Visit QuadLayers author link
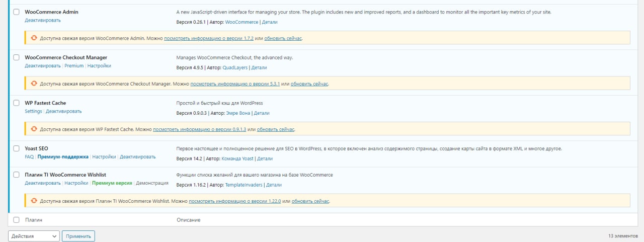Screen dimensions: 644x242 pyautogui.click(x=235, y=67)
